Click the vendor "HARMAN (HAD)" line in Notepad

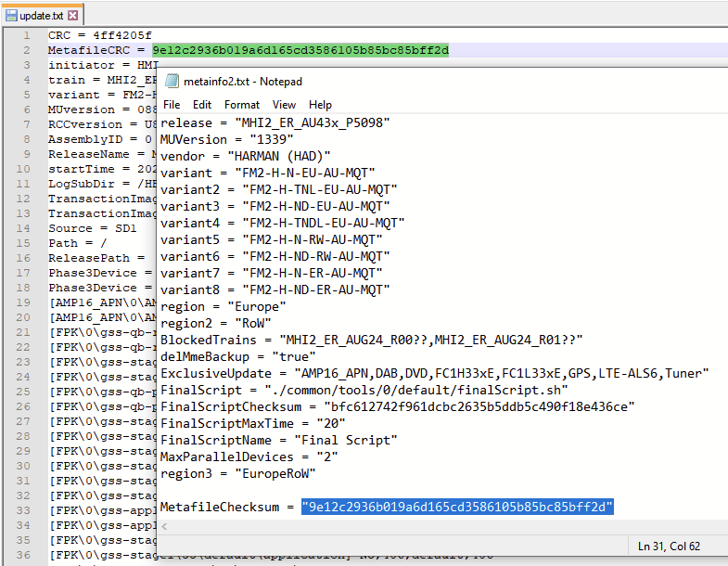tap(245, 156)
